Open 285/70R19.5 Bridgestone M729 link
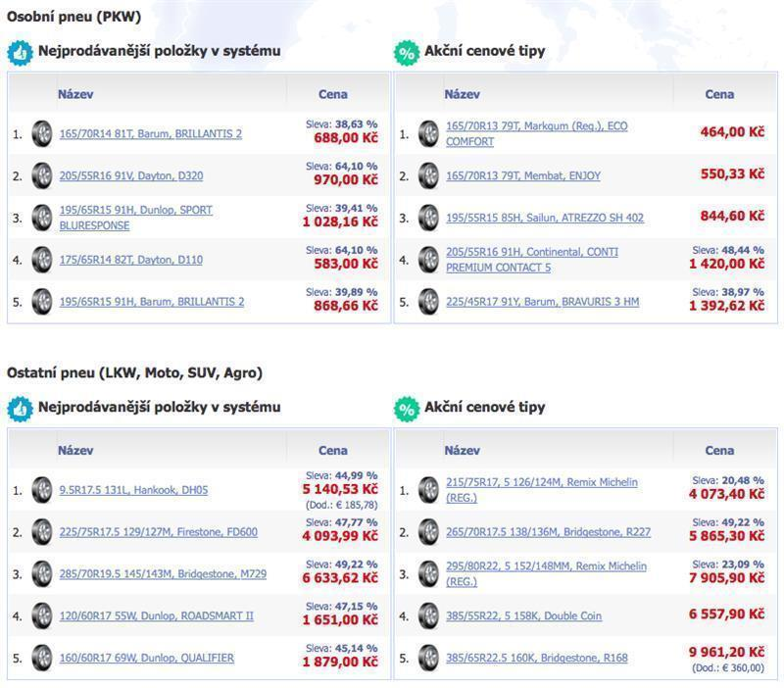 click(163, 574)
